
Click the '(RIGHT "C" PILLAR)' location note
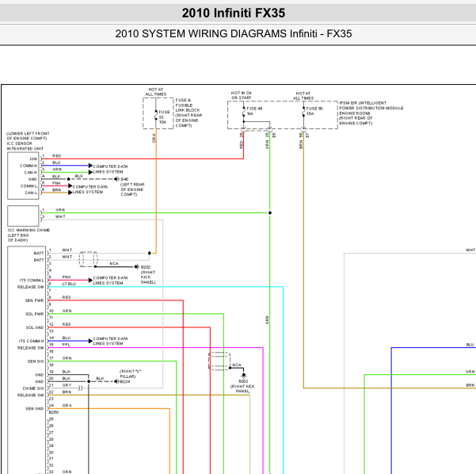130,374
